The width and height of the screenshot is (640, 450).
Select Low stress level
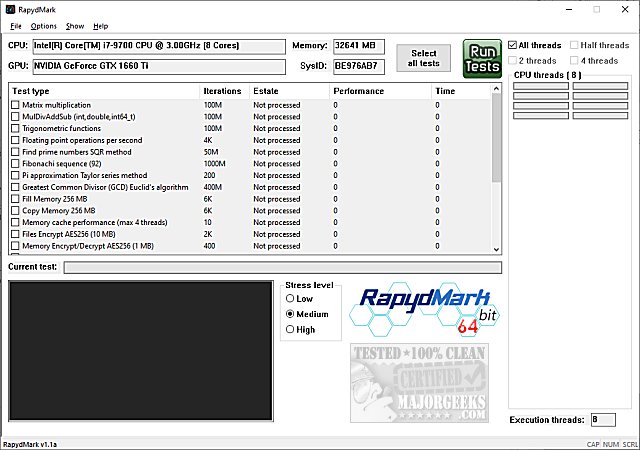[x=290, y=299]
